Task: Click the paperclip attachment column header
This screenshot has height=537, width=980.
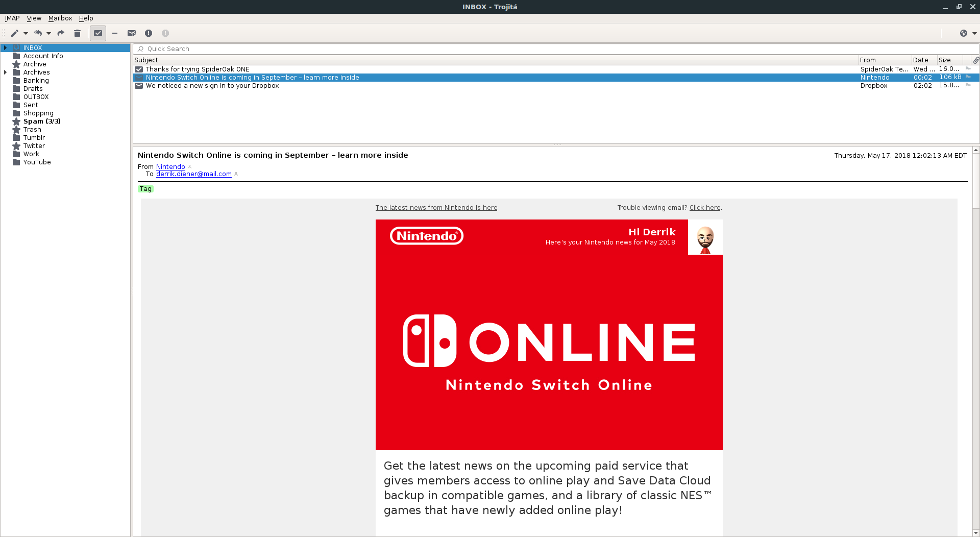Action: pyautogui.click(x=975, y=60)
